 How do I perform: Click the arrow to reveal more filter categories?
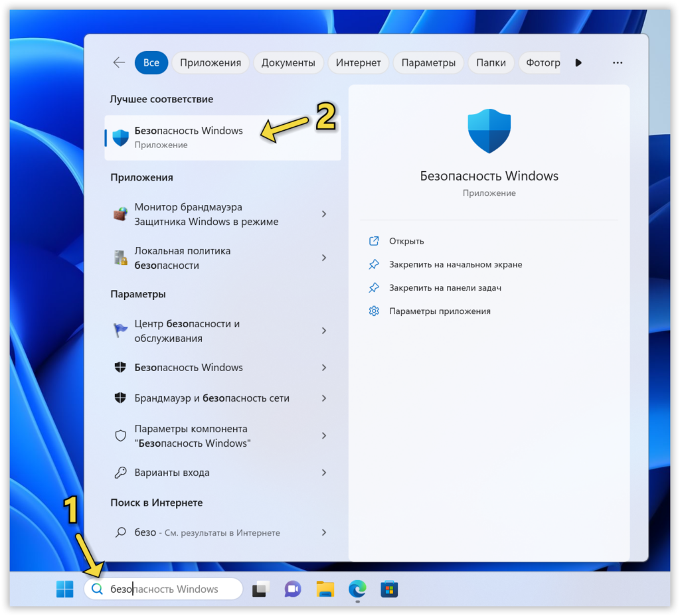(578, 62)
